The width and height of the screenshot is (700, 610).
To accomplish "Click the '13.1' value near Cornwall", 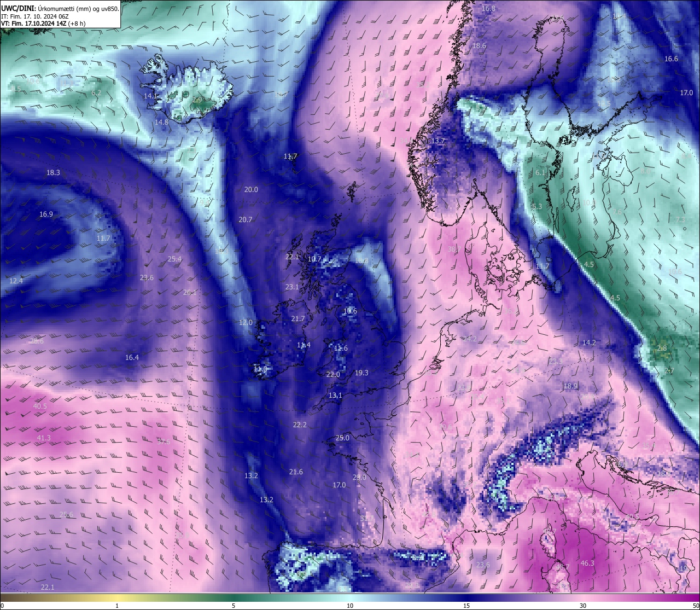I will click(335, 395).
